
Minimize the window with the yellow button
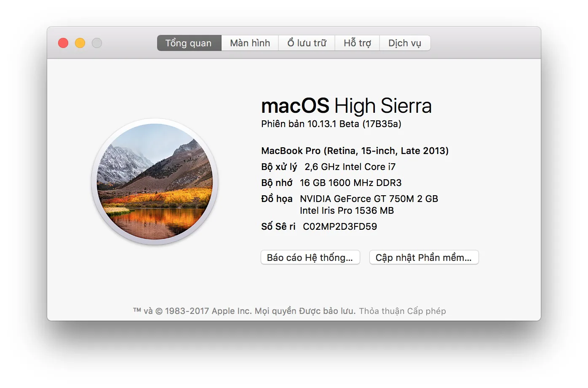(x=80, y=43)
